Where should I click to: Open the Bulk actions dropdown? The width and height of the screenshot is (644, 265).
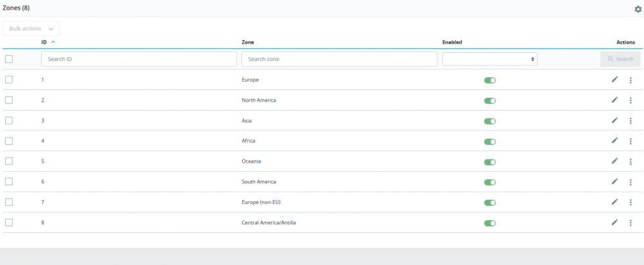[31, 29]
